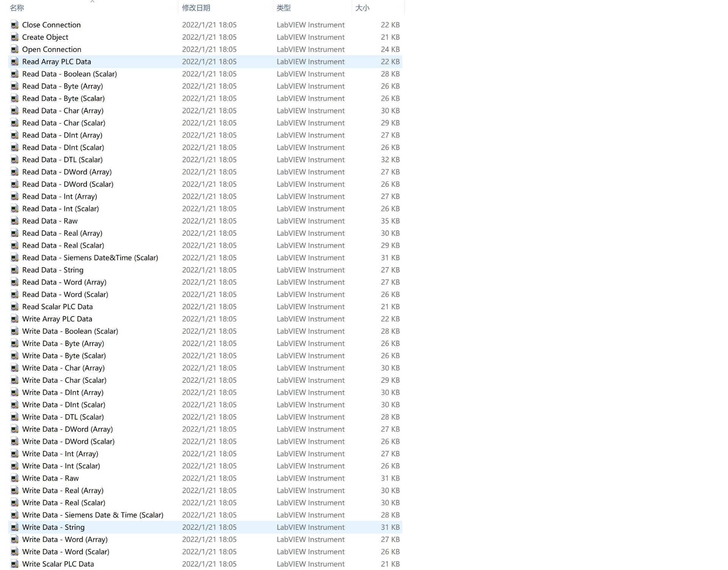
Task: Select Write Data - String file name
Action: pyautogui.click(x=53, y=527)
